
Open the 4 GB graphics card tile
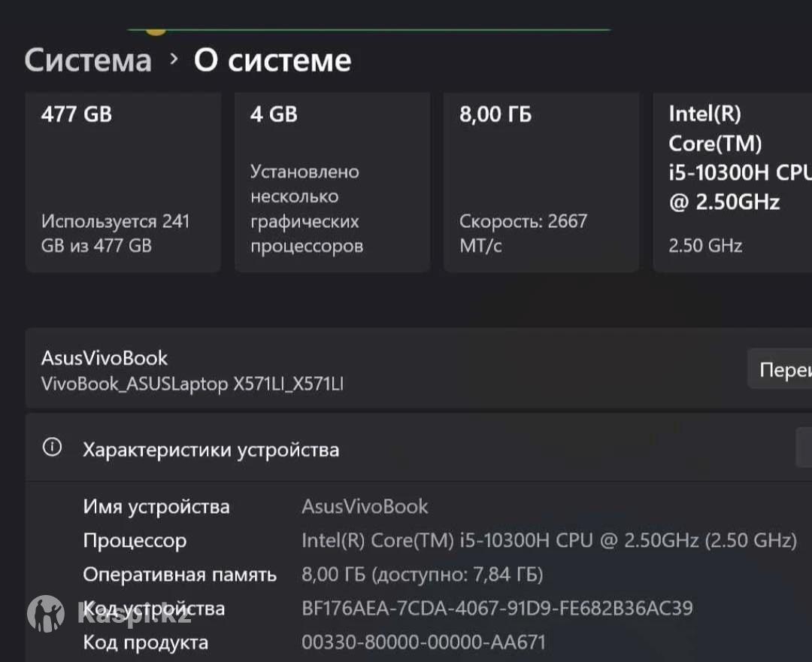pyautogui.click(x=332, y=181)
